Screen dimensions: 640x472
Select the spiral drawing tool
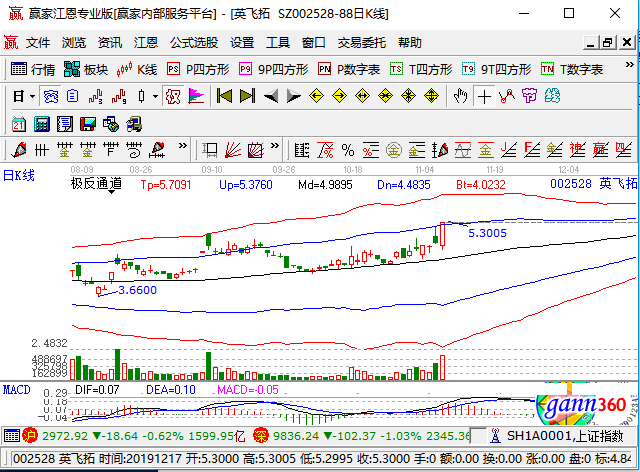coord(134,150)
